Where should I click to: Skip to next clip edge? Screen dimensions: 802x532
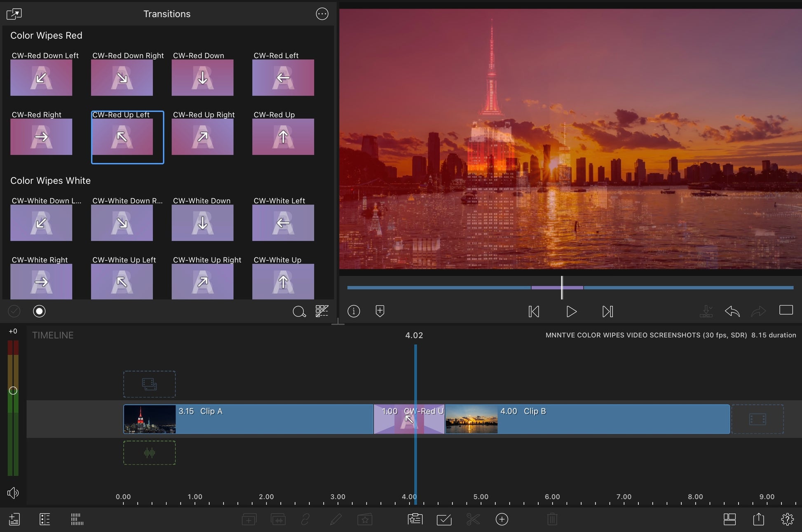click(x=607, y=312)
